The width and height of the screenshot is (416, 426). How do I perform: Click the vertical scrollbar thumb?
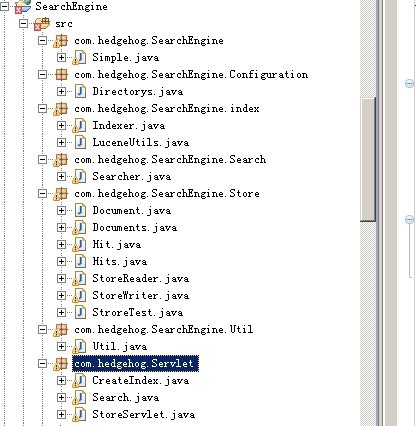(x=368, y=159)
